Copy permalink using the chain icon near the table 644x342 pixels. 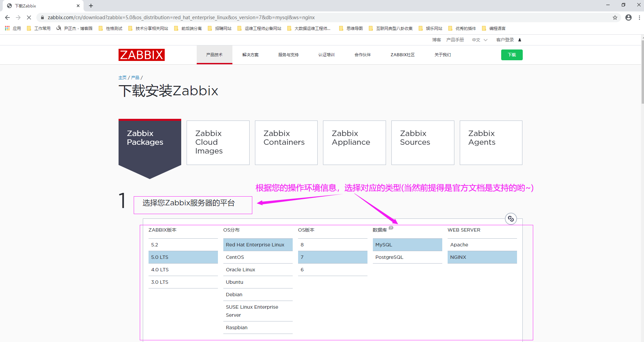point(511,218)
